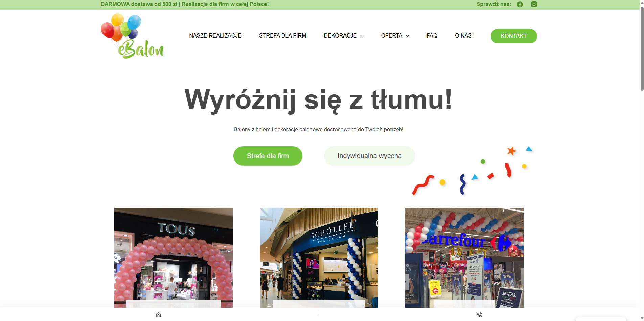Open the STREFA DLA FIRM menu item
Screen dimensions: 644x321
pos(282,35)
